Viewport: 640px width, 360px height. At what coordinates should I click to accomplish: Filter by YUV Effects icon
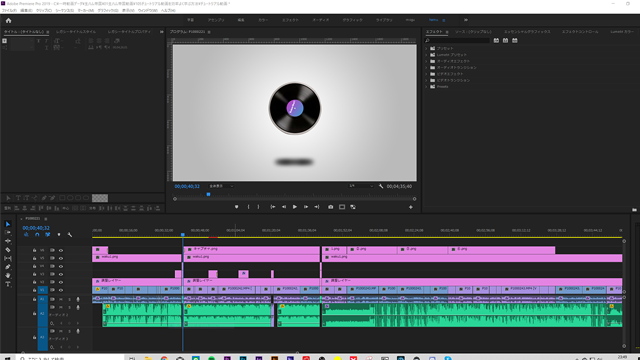515,40
